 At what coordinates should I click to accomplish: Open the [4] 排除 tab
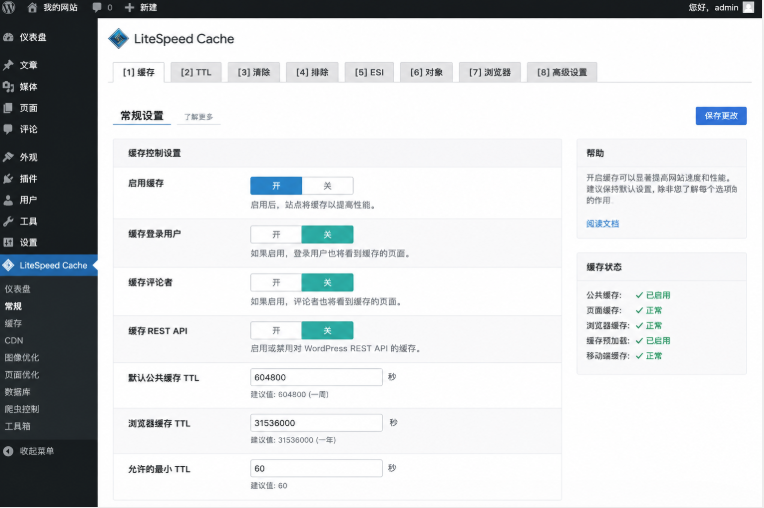tap(312, 72)
